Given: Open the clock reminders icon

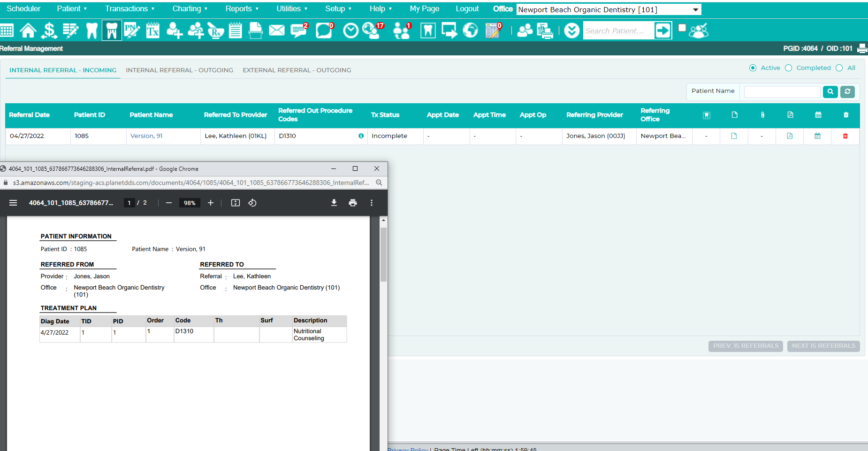Looking at the screenshot, I should [x=350, y=31].
